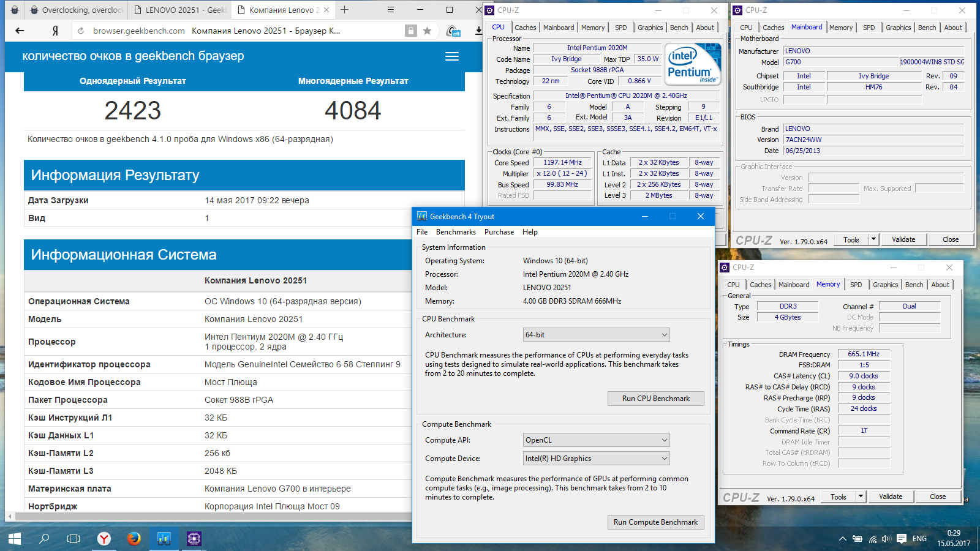
Task: Click the pinned first browser tab icon
Action: 15,10
